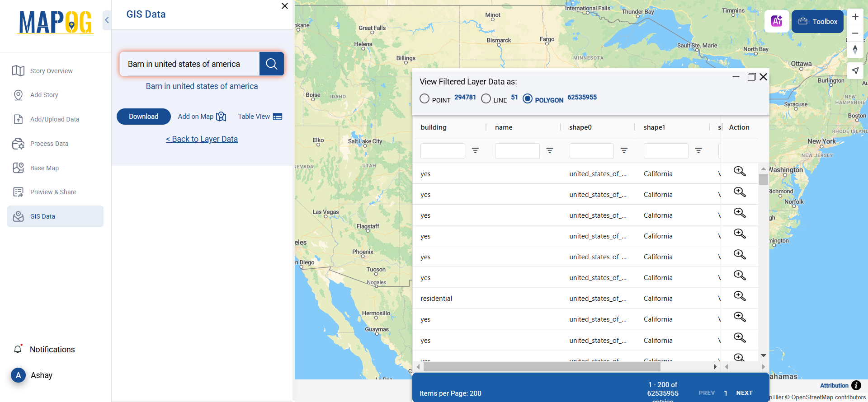The height and width of the screenshot is (402, 868).
Task: Zoom out on the map
Action: [x=855, y=33]
